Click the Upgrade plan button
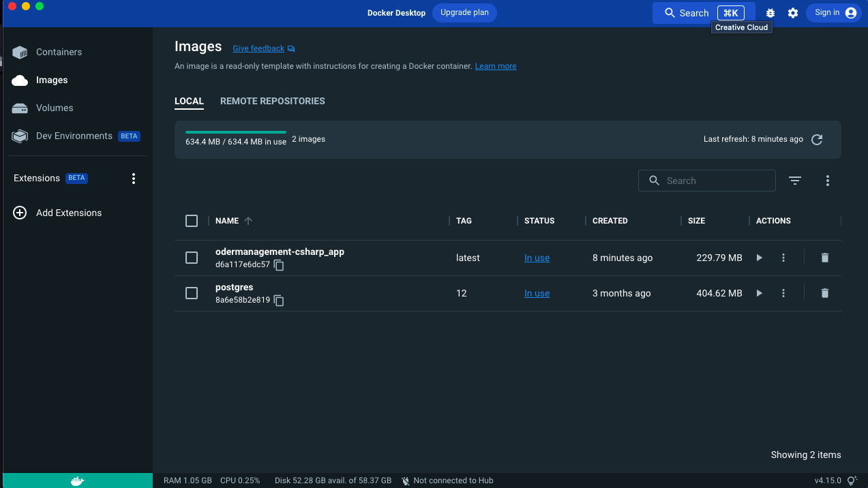The width and height of the screenshot is (868, 488). pyautogui.click(x=464, y=12)
